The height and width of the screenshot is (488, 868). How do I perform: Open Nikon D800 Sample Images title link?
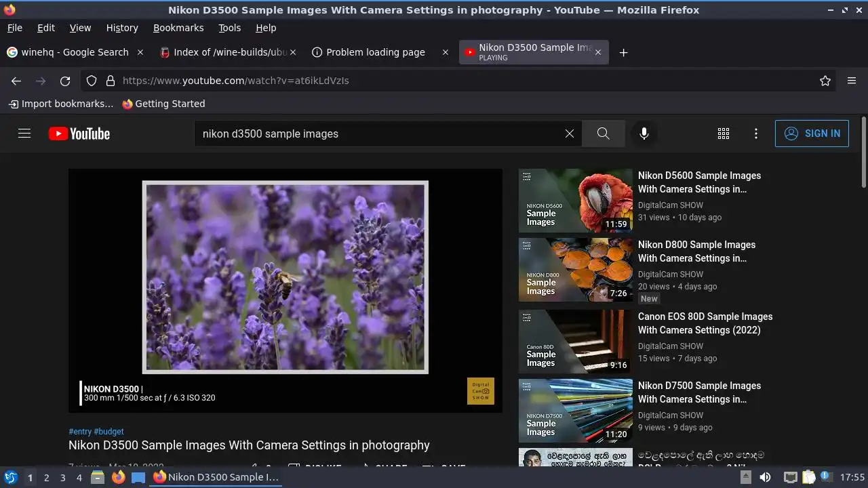[x=696, y=251]
